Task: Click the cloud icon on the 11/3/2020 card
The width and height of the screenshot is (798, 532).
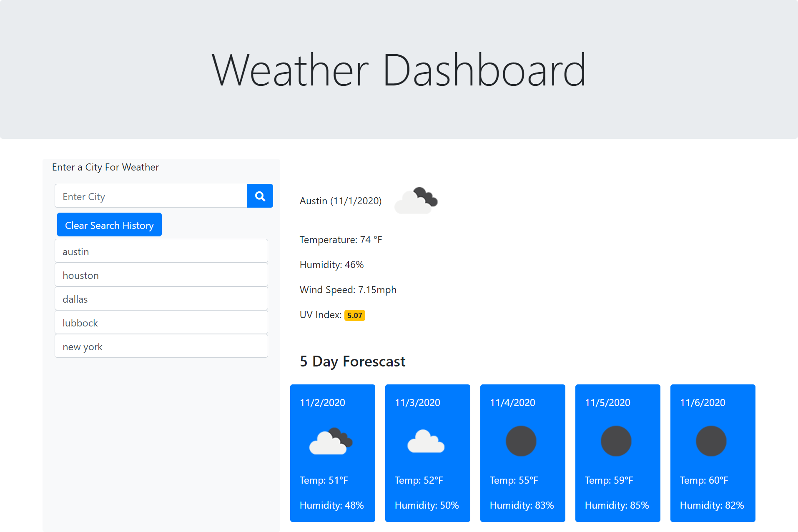Action: click(426, 441)
